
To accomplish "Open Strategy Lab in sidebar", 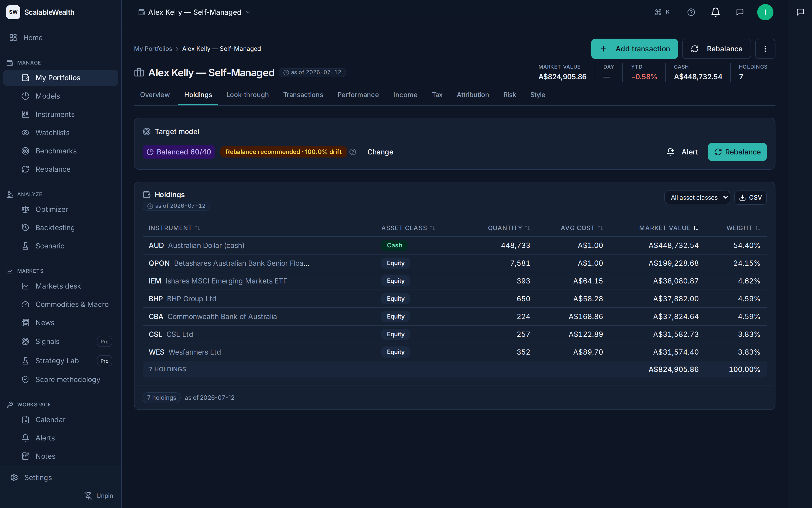I will pos(60,360).
